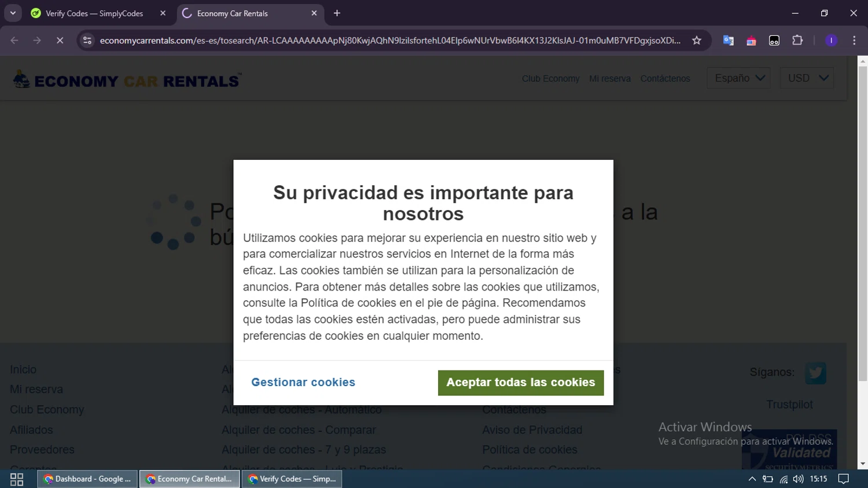
Task: Open Afiliados footer link
Action: tap(31, 430)
